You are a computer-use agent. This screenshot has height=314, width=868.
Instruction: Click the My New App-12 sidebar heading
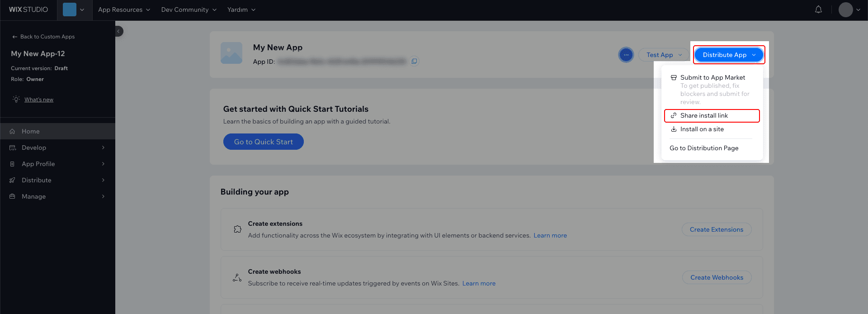(x=38, y=53)
